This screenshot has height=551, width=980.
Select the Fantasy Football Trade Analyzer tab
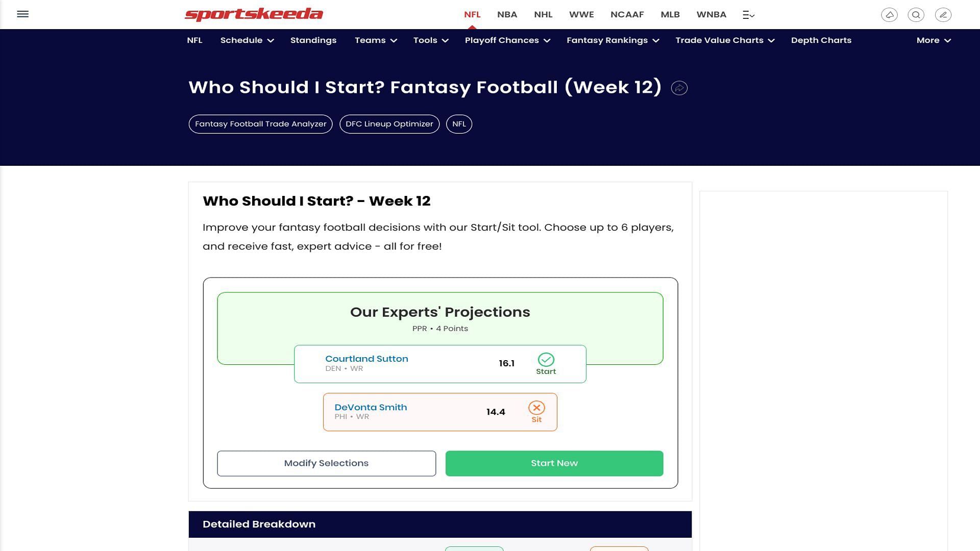(260, 124)
